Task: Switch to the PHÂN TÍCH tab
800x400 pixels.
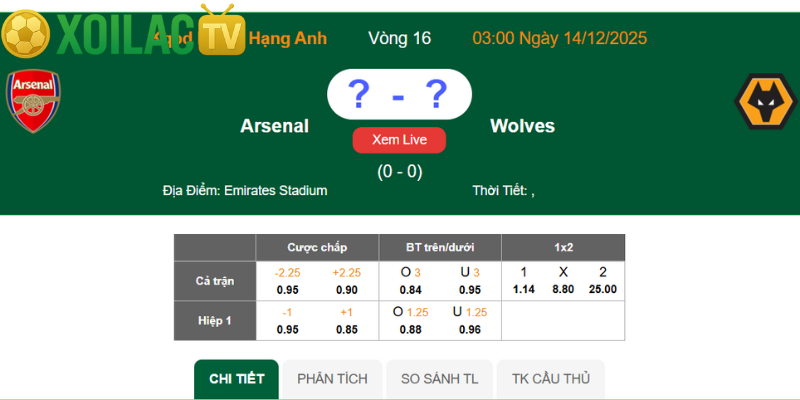Action: point(332,379)
